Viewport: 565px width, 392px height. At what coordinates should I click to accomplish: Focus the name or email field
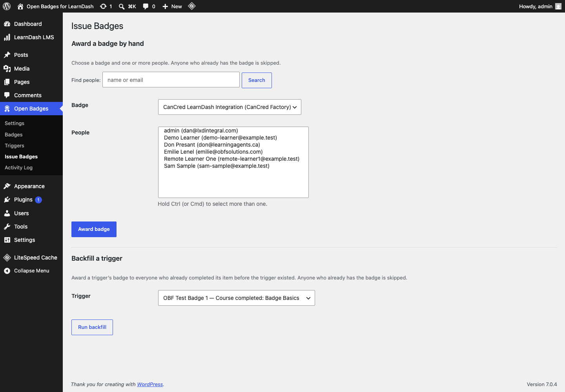[x=171, y=80]
